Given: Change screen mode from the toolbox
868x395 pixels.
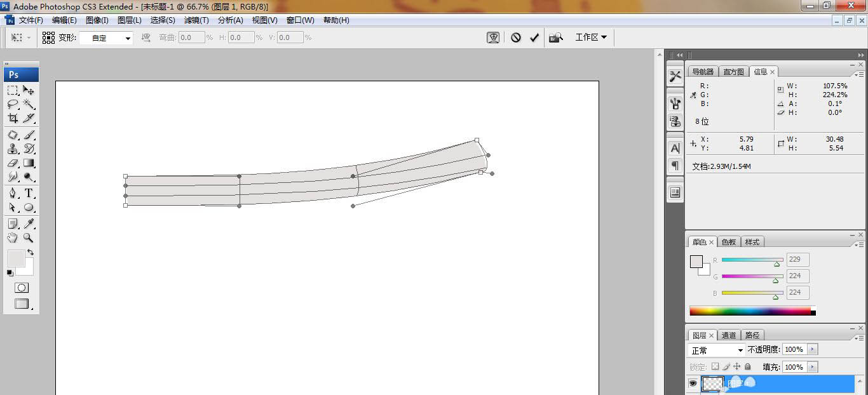Looking at the screenshot, I should click(x=22, y=304).
